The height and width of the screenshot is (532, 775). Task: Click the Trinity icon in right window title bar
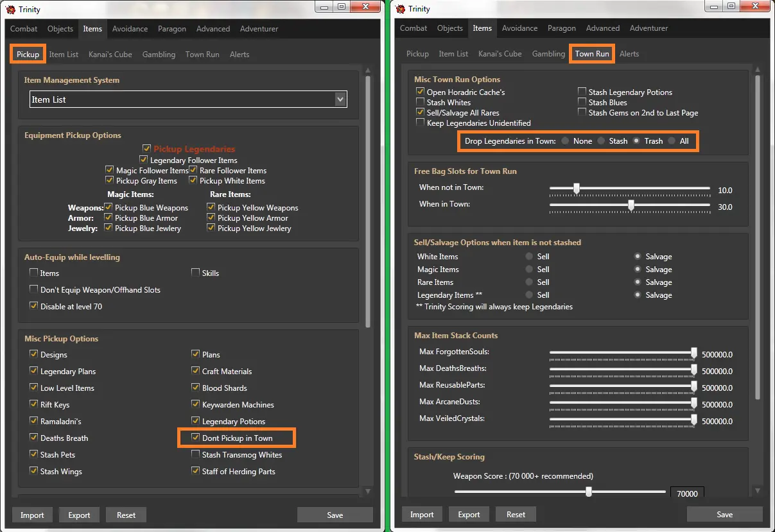pos(401,9)
